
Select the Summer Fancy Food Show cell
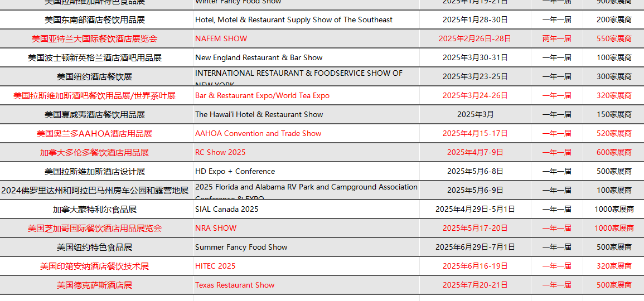[241, 247]
